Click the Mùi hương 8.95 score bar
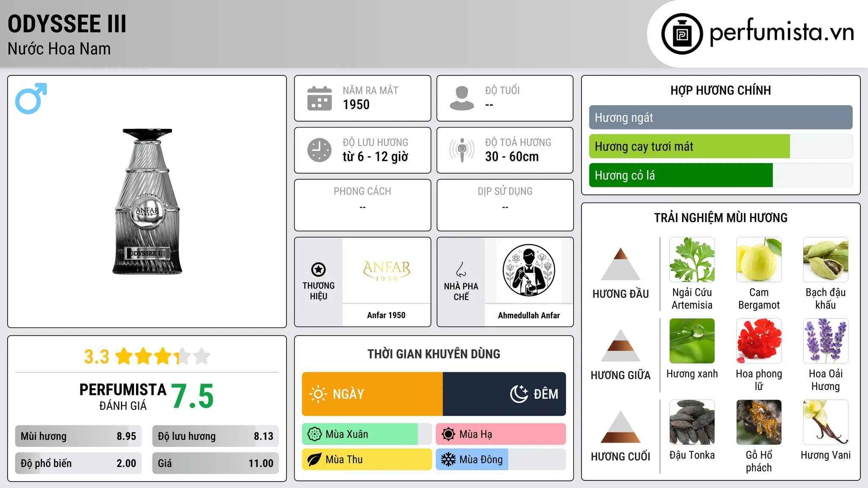 click(78, 436)
